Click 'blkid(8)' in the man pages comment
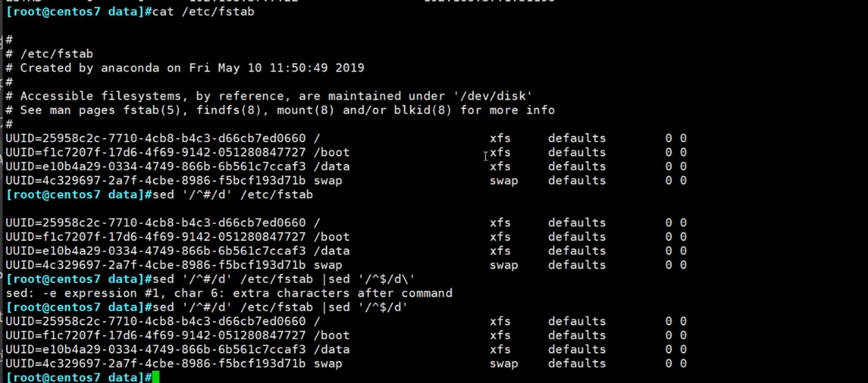This screenshot has width=868, height=383. (423, 110)
